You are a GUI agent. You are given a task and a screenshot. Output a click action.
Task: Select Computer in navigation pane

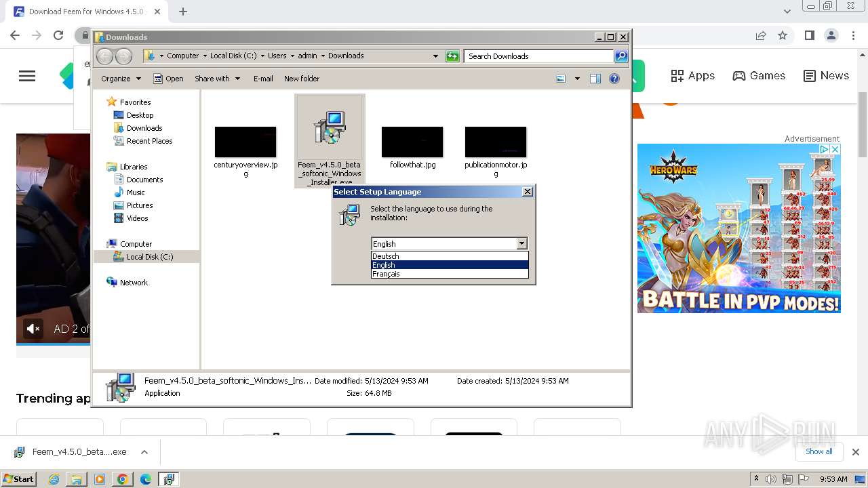point(136,244)
